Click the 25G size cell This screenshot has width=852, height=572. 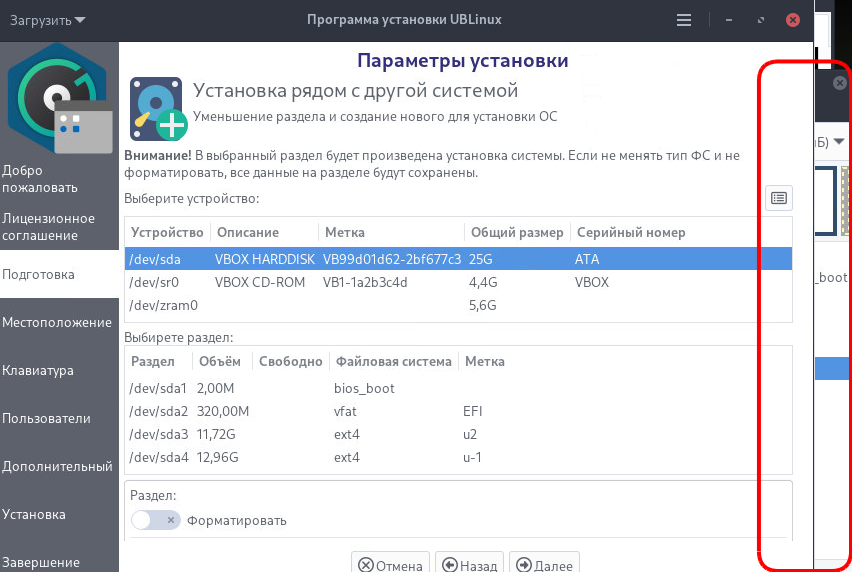(480, 259)
